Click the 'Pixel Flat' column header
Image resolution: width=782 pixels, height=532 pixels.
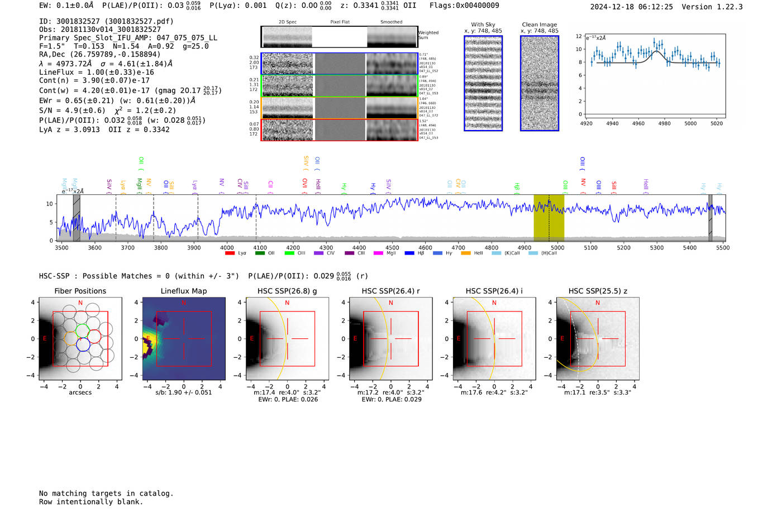(340, 22)
